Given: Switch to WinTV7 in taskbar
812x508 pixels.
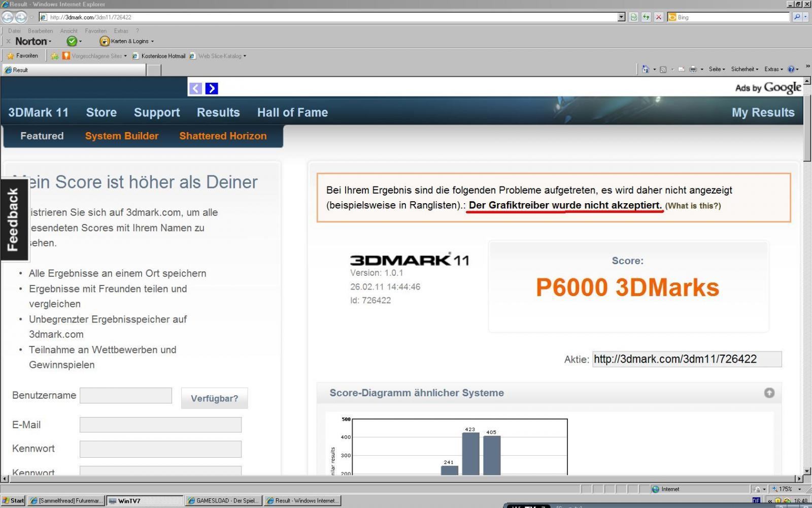Looking at the screenshot, I should coord(145,500).
